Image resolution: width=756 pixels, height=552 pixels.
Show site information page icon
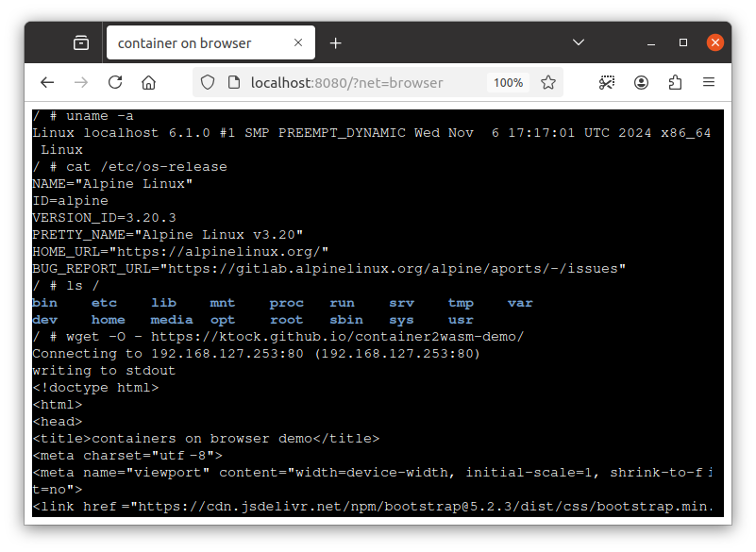234,82
